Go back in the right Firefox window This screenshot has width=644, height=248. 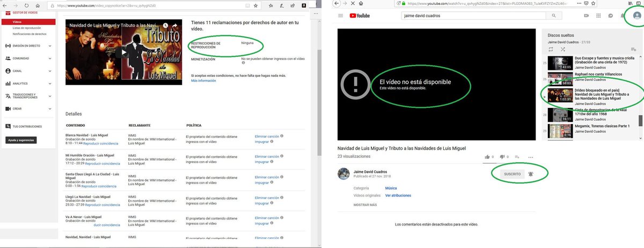336,3
